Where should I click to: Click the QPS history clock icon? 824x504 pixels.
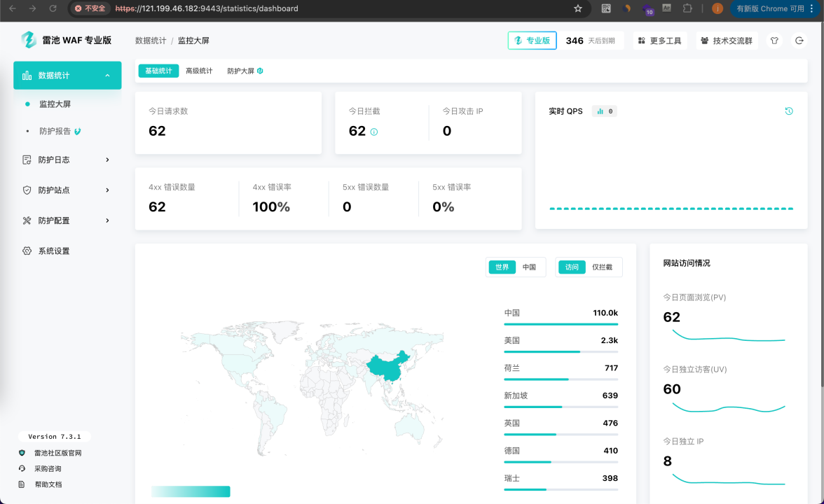[789, 111]
